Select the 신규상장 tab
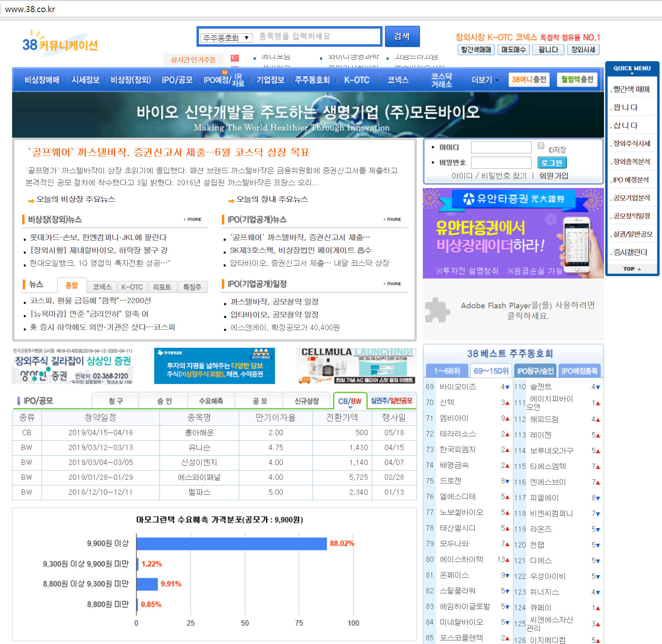662x644 pixels. pyautogui.click(x=306, y=401)
